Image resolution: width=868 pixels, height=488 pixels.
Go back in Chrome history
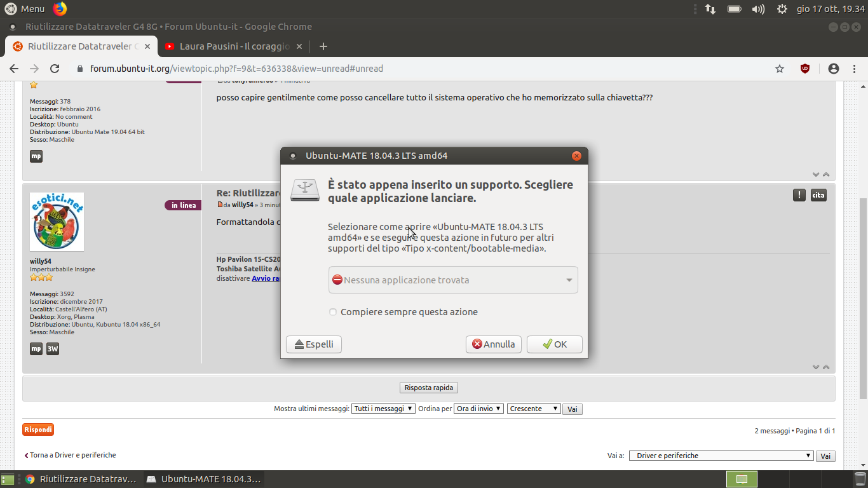[14, 69]
